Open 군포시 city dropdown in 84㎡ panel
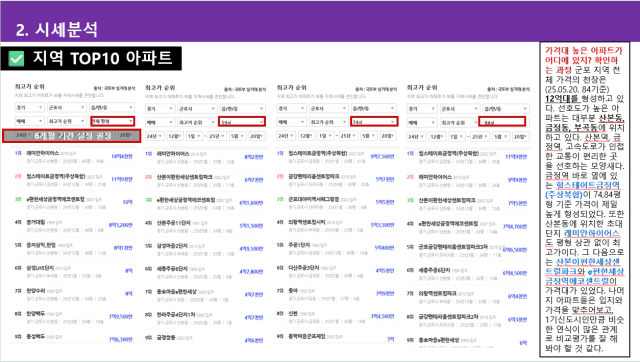This screenshot has width=640, height=362. [x=459, y=109]
